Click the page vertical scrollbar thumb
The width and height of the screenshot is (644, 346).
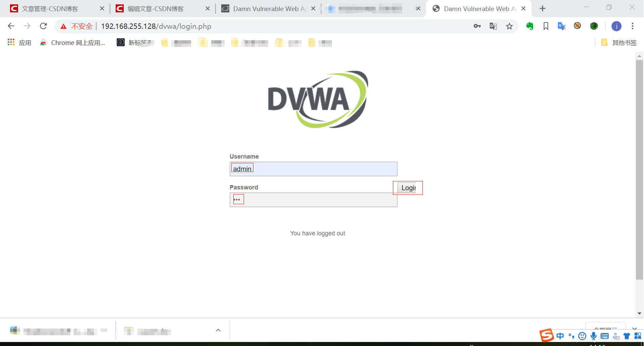(x=639, y=170)
